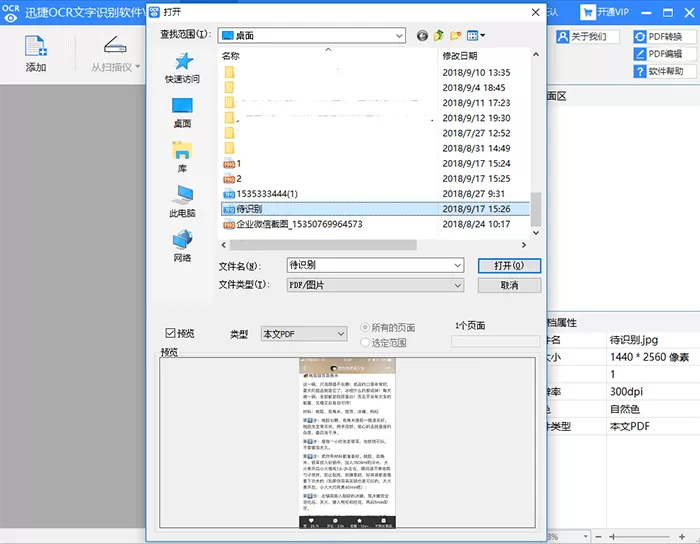Open PDF编辑 tool
Viewport: 700px width, 544px height.
(665, 54)
